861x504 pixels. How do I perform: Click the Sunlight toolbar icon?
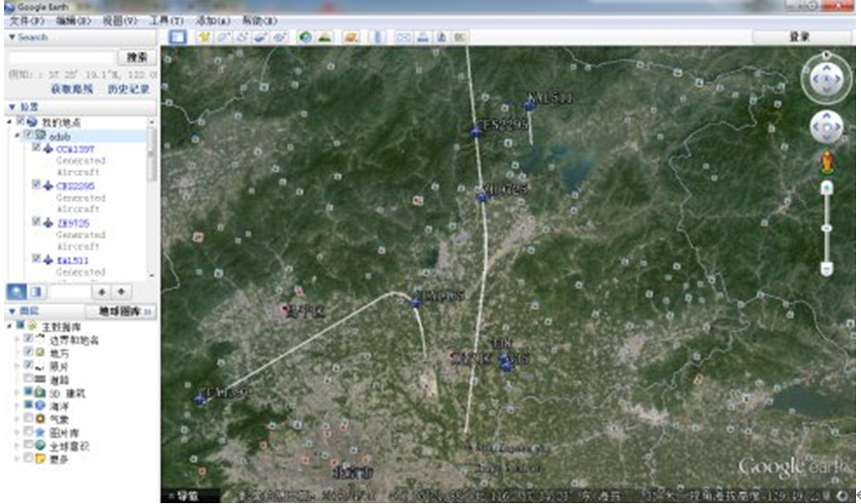(325, 37)
